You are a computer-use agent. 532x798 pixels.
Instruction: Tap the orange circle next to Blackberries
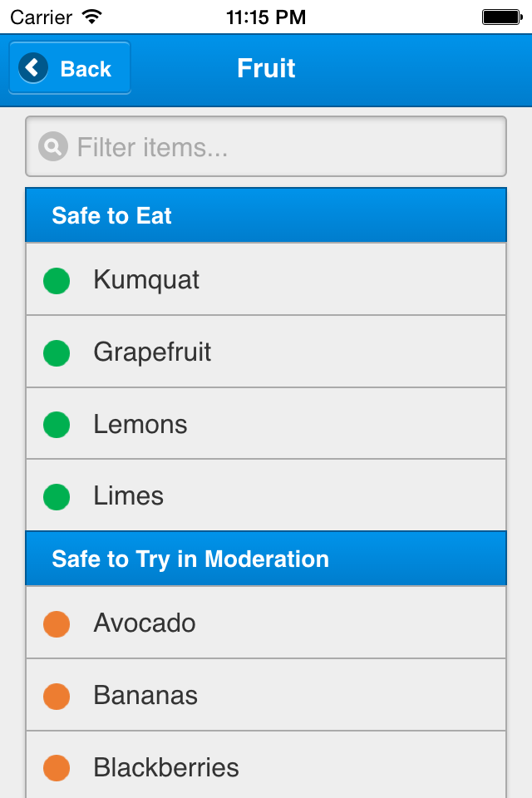coord(56,768)
